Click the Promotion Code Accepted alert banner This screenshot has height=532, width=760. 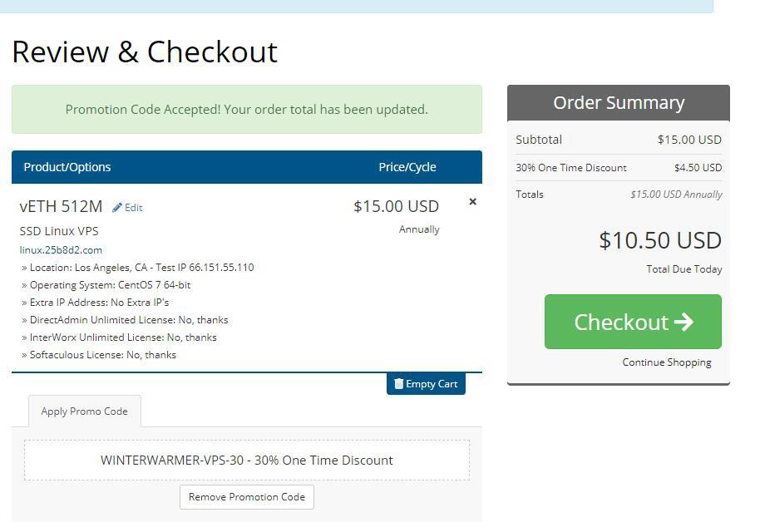(x=247, y=110)
